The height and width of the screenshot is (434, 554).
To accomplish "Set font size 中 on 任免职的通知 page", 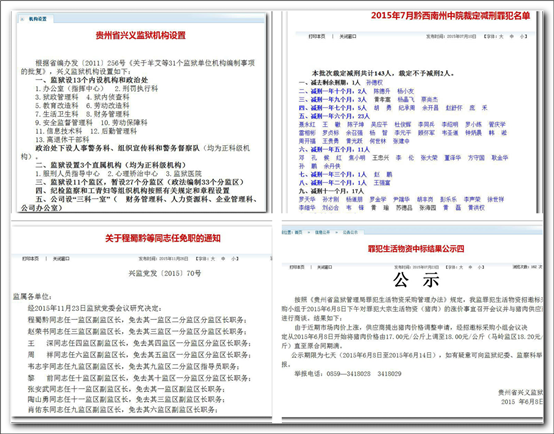I will click(x=223, y=259).
